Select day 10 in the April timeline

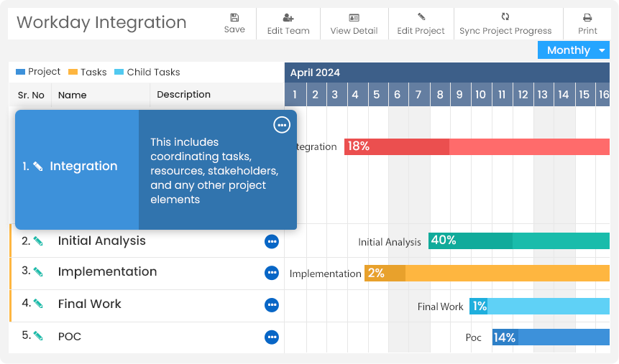(x=480, y=95)
